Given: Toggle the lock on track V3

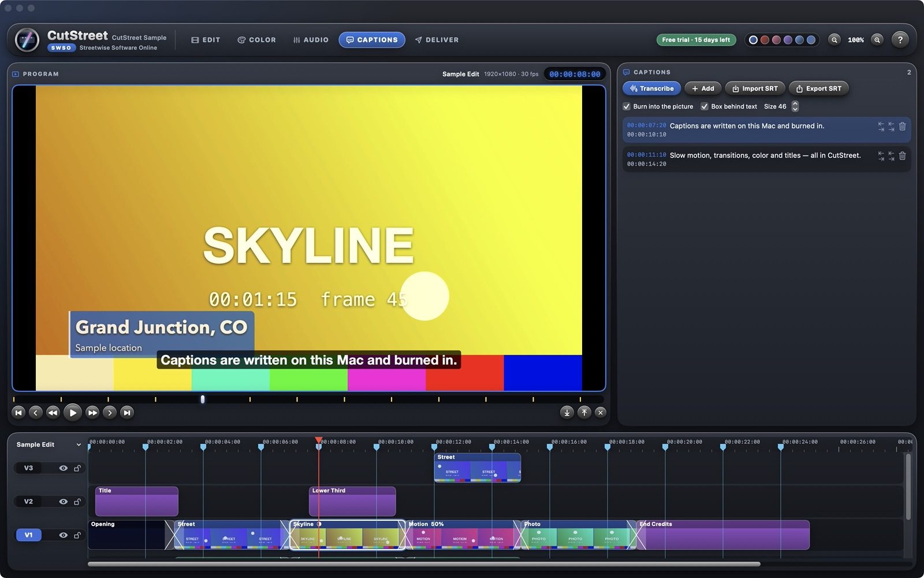Looking at the screenshot, I should [x=77, y=468].
